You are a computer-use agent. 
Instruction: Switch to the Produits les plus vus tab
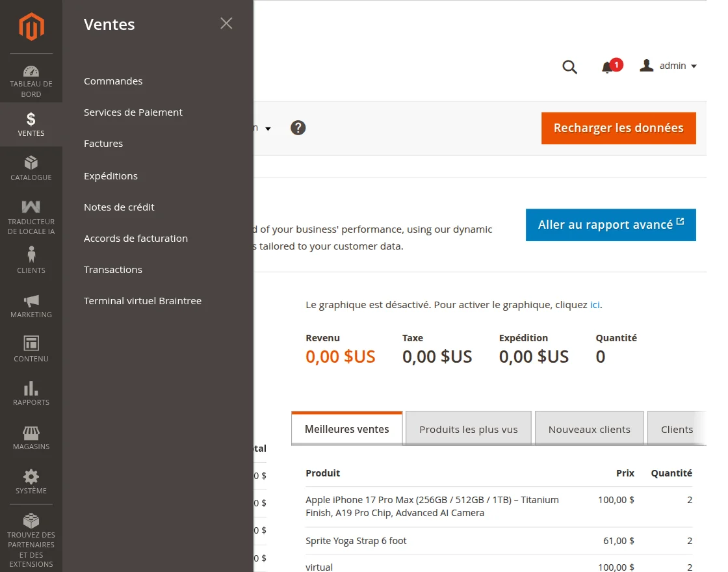pyautogui.click(x=469, y=429)
